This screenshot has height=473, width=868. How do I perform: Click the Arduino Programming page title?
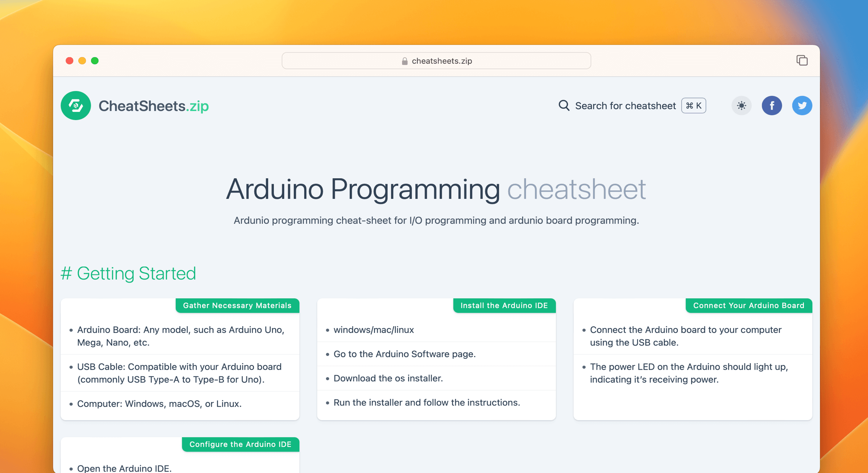coord(436,189)
